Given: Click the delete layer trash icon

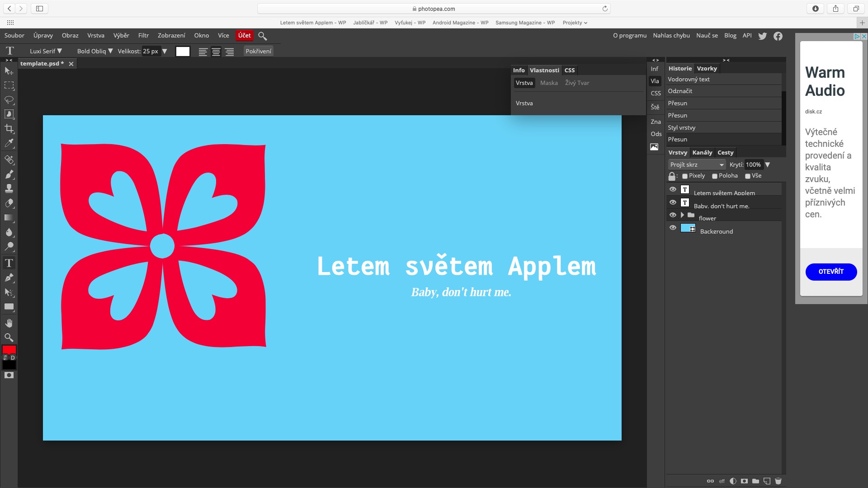Looking at the screenshot, I should click(x=778, y=481).
